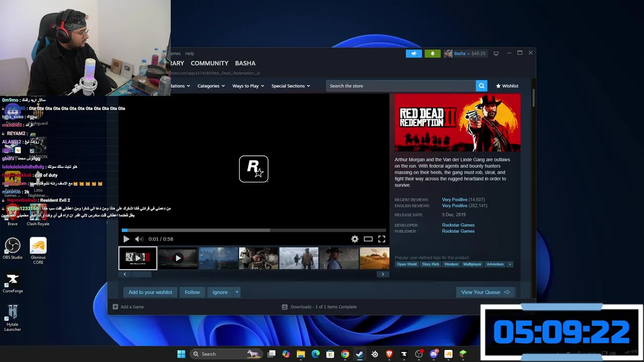Open Downloads status in Steam footer
Image resolution: width=644 pixels, height=362 pixels.
(x=319, y=307)
